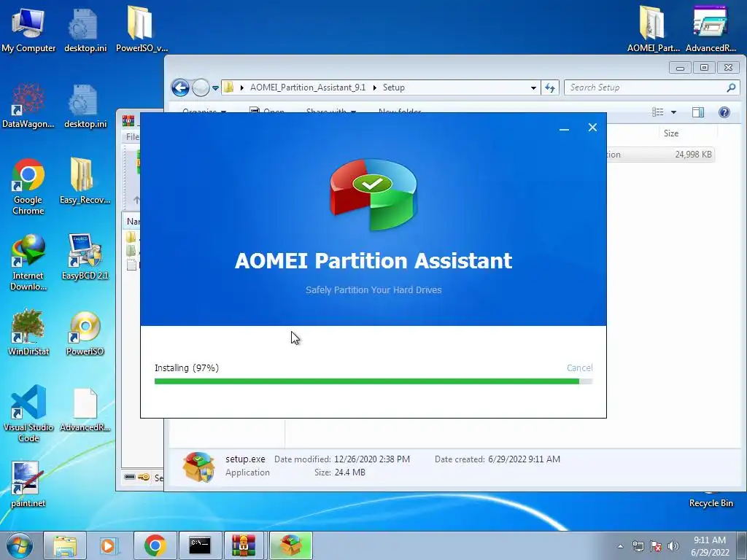Click AOMEI_Partition_Assistant_9.1 breadcrumb
747x560 pixels.
[x=308, y=87]
